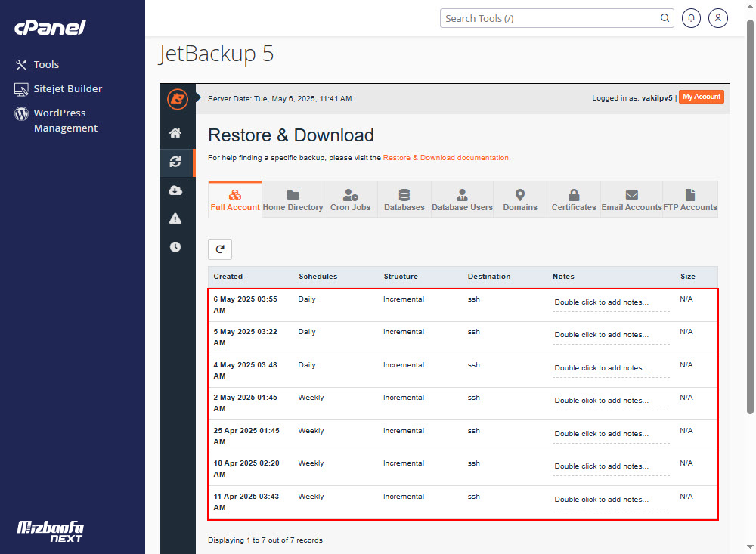Sort by the Structure column header

(401, 277)
